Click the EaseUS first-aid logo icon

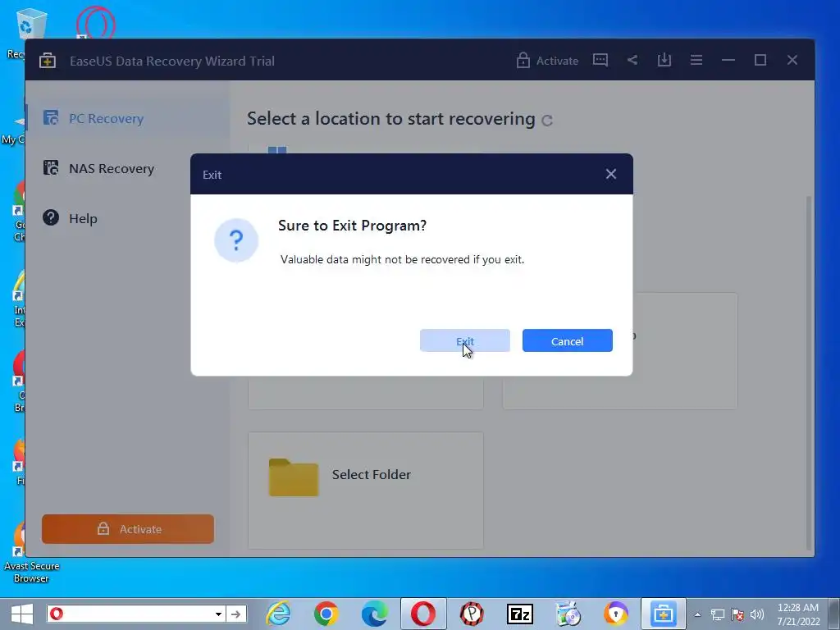tap(47, 61)
